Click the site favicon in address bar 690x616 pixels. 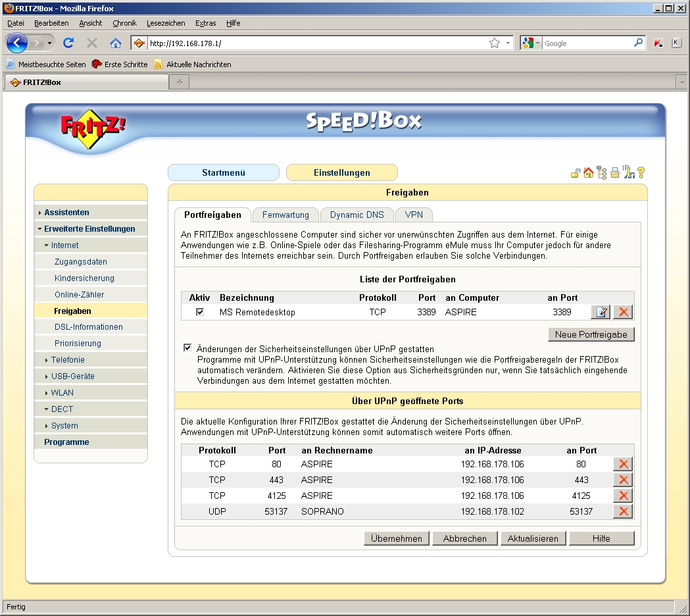[x=139, y=43]
